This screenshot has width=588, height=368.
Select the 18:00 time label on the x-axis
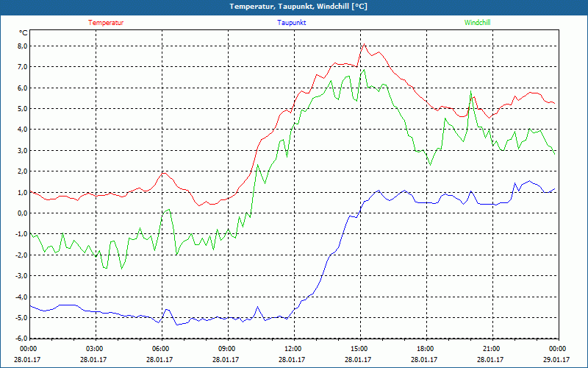[x=426, y=349]
